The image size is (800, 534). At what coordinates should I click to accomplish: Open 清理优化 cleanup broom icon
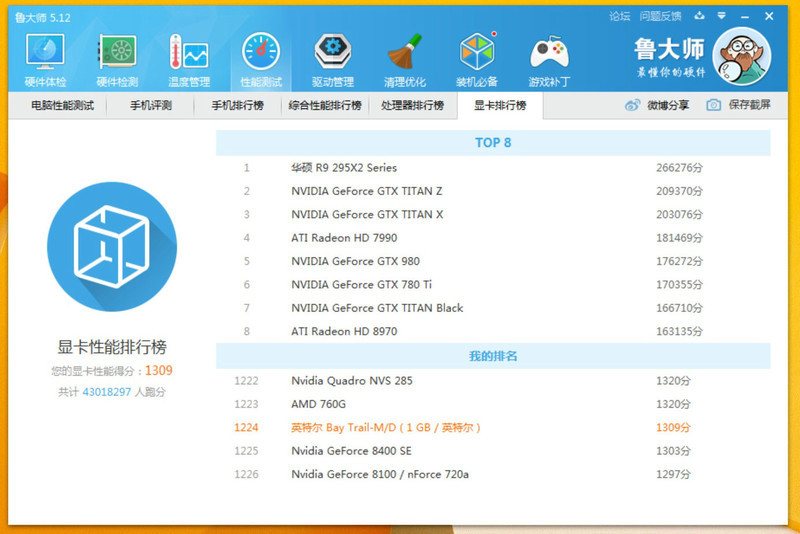click(405, 59)
